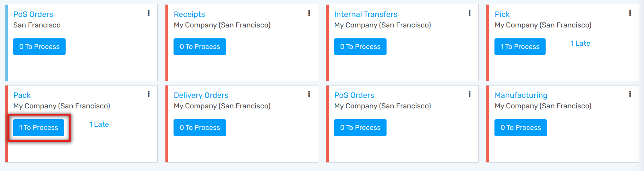Screen dimensions: 644x171
Task: Open the Delivery Orders title link
Action: tap(201, 95)
